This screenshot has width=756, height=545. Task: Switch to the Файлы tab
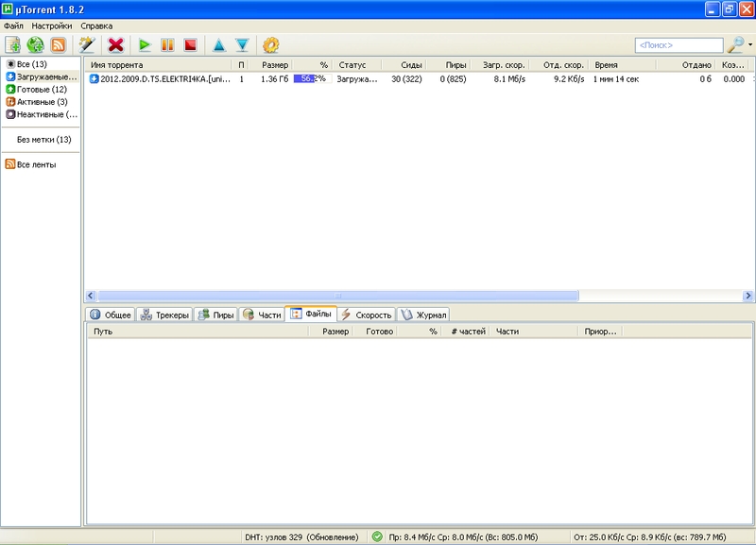311,314
